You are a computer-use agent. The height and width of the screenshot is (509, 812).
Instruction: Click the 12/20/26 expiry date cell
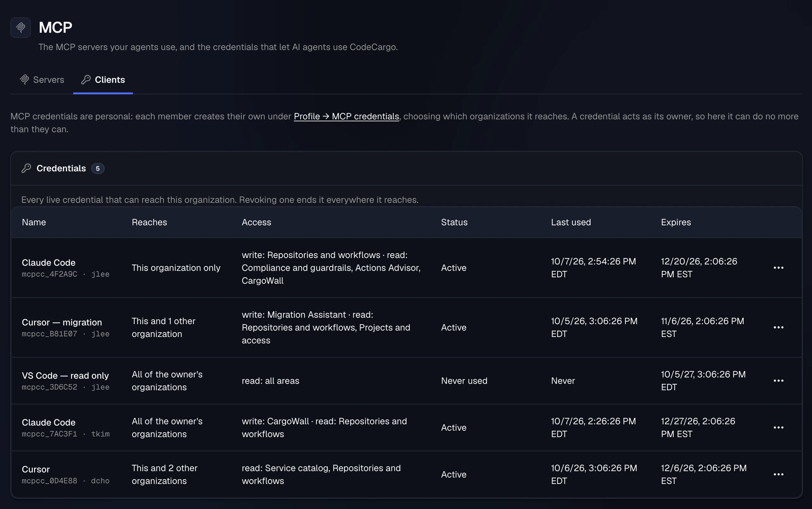[x=699, y=268]
